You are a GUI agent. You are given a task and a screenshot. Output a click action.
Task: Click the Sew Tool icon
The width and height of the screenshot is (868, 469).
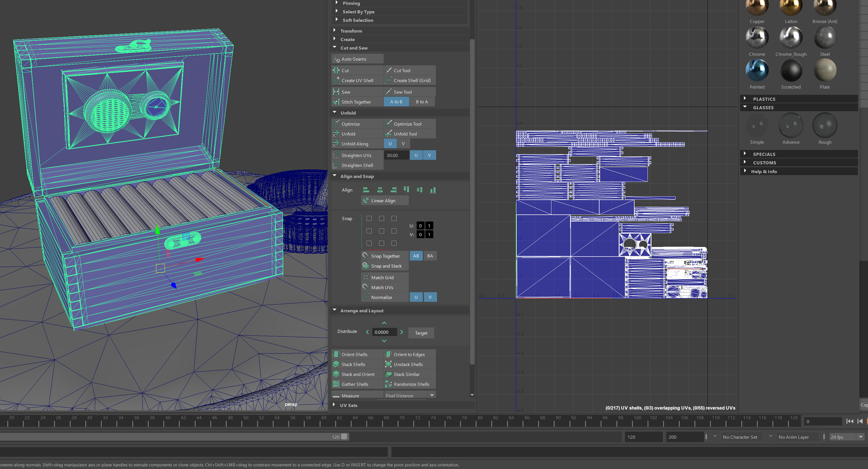point(389,92)
